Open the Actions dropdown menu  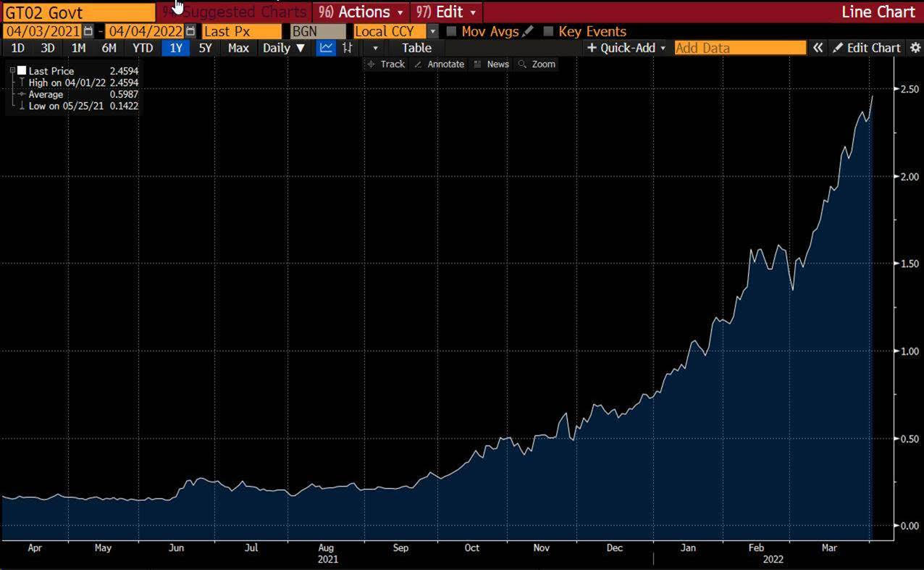[x=361, y=12]
